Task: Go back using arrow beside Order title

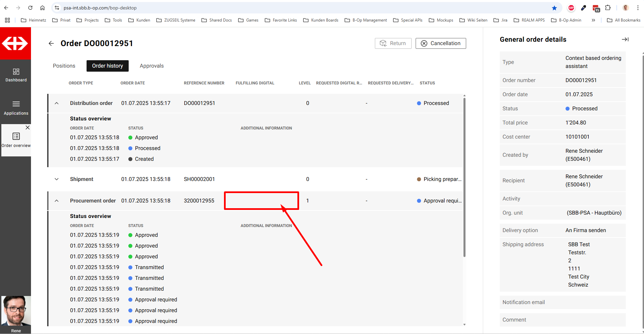Action: 51,43
